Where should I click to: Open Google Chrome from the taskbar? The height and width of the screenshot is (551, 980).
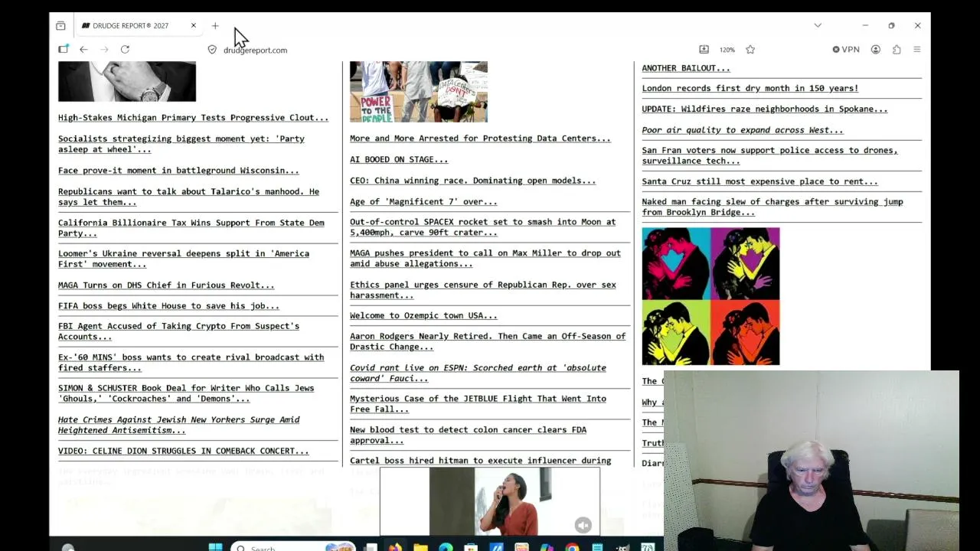pyautogui.click(x=572, y=546)
